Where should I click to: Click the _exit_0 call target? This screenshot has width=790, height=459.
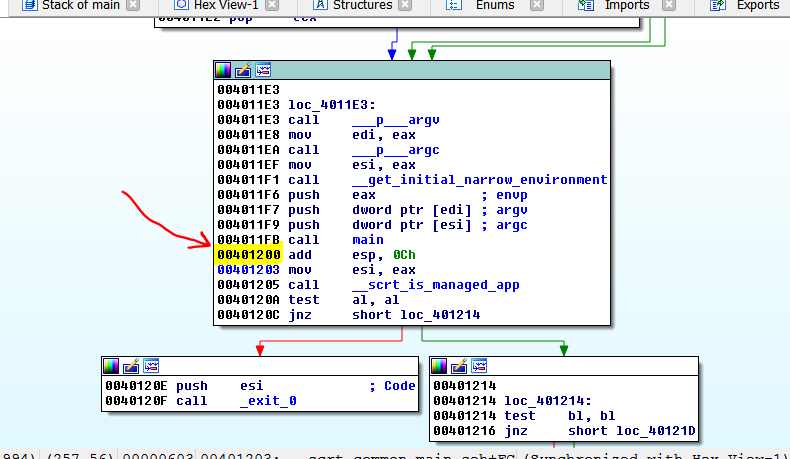click(x=268, y=401)
